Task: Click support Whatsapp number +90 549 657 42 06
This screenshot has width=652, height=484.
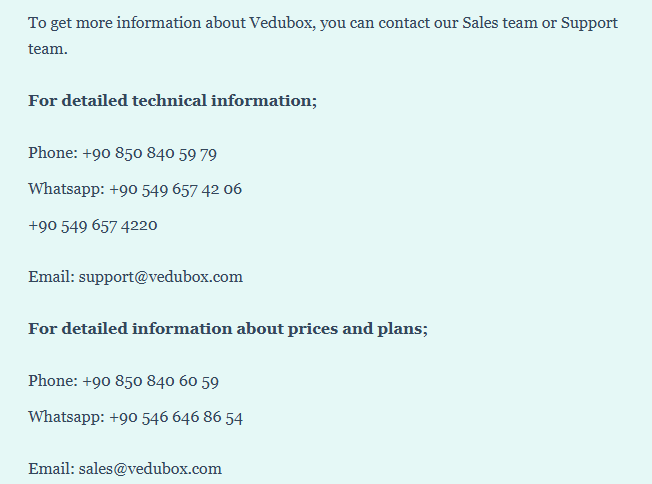Action: 175,190
